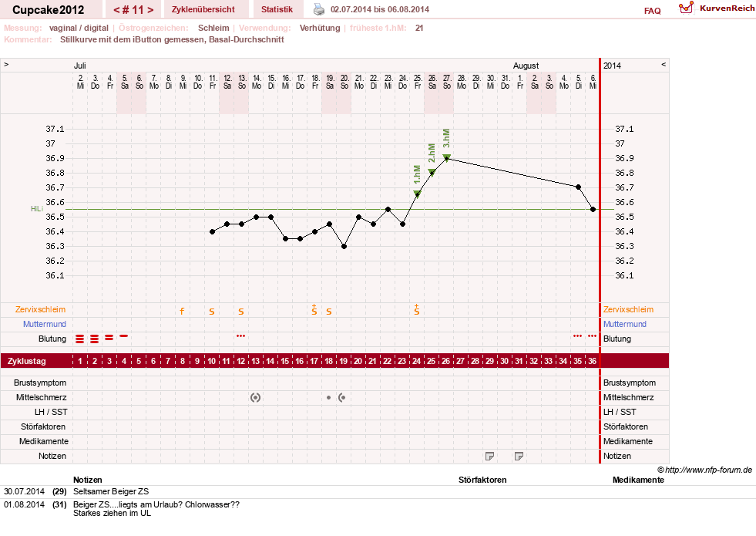The width and height of the screenshot is (756, 536).
Task: Click the 3.hM green triangle marker
Action: [x=446, y=157]
